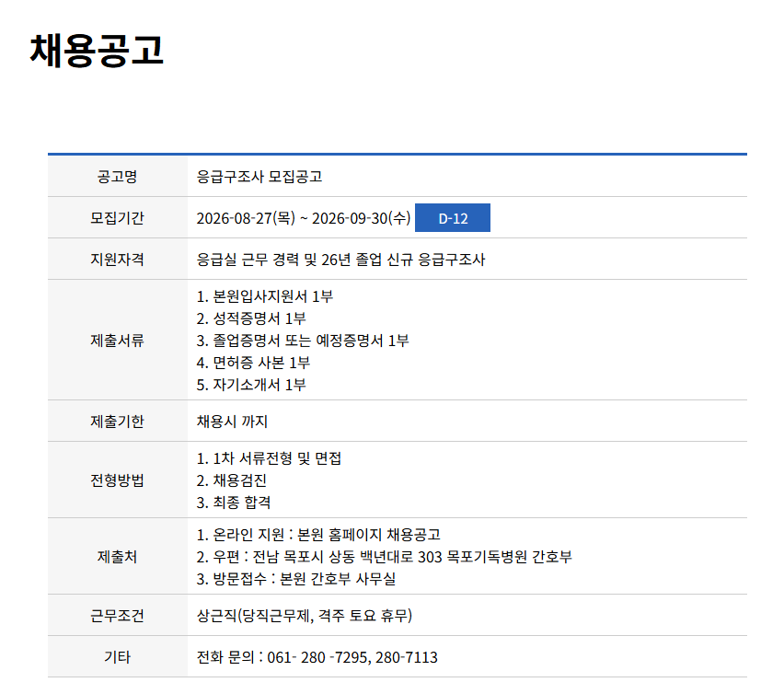Click the 기타 row label

tap(117, 657)
